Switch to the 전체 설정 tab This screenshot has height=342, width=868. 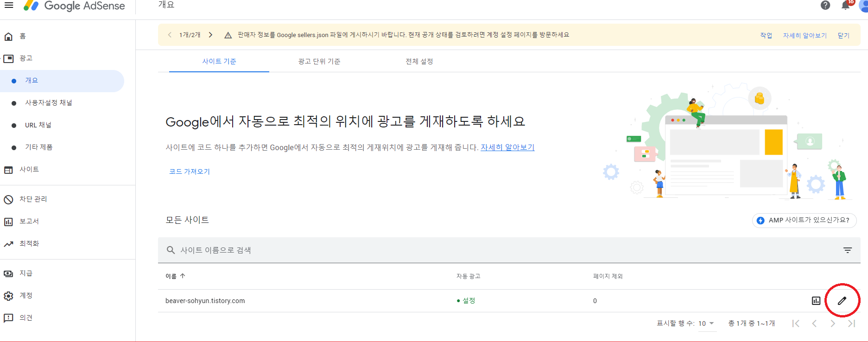pos(419,61)
